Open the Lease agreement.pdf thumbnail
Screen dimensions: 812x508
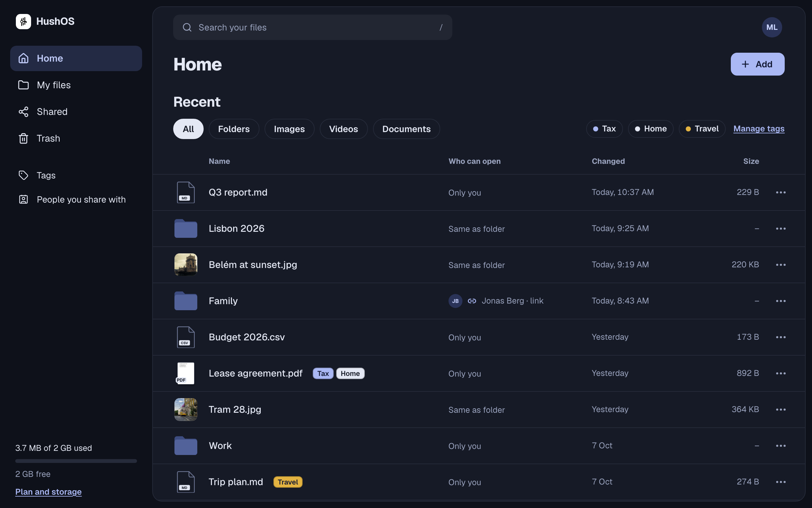tap(186, 373)
